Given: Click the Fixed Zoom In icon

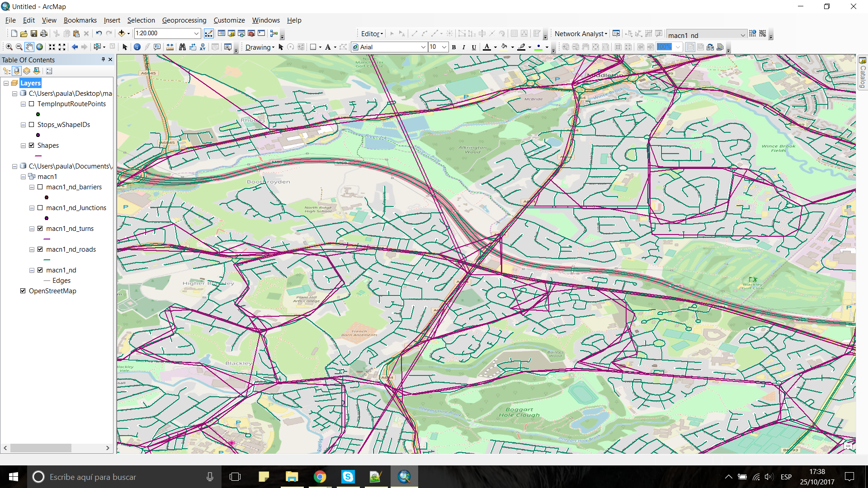Looking at the screenshot, I should tap(52, 47).
